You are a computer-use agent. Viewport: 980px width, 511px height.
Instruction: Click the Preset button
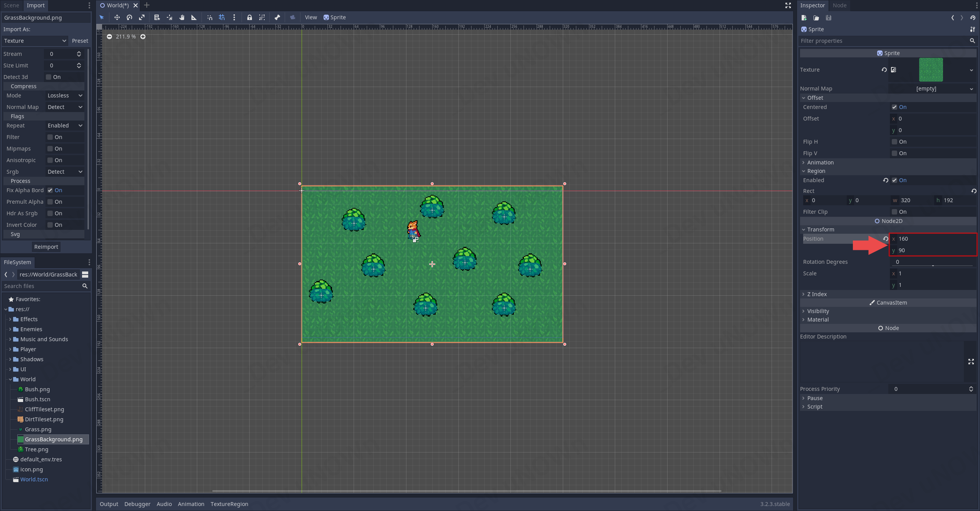[80, 41]
